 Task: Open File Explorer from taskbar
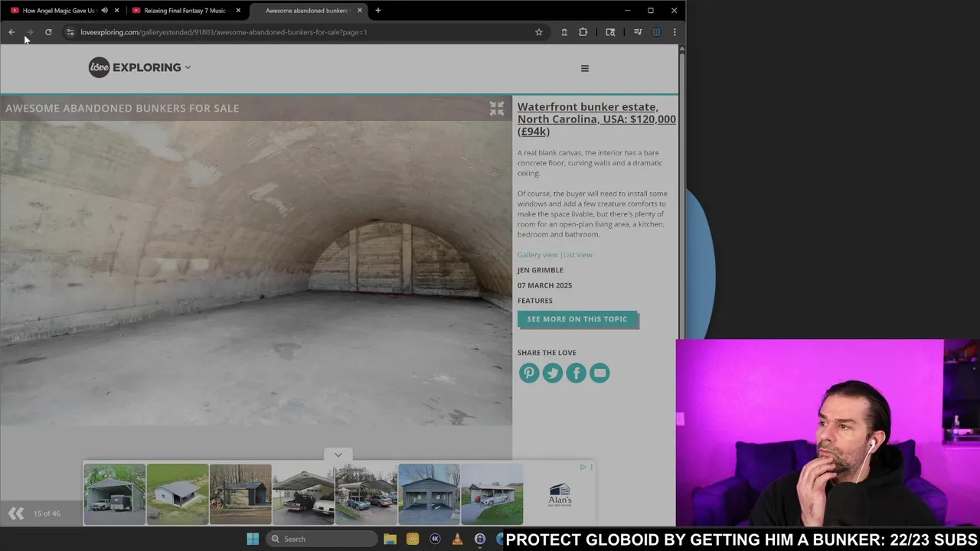tap(390, 539)
